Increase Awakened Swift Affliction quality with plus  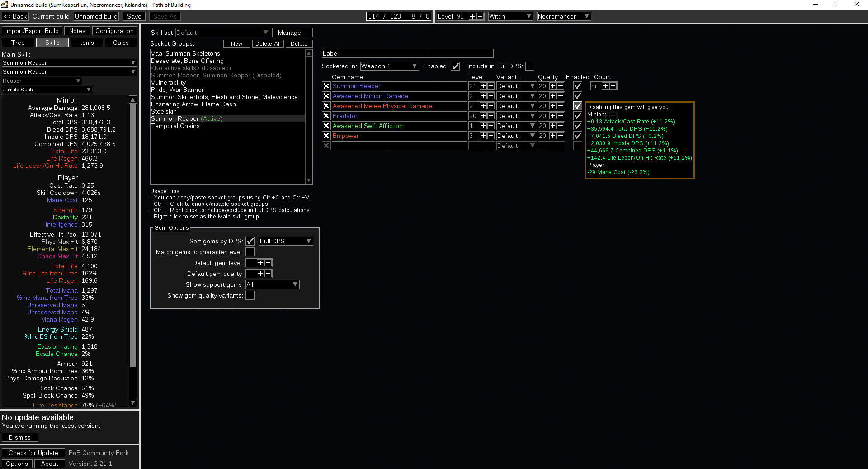(x=553, y=126)
